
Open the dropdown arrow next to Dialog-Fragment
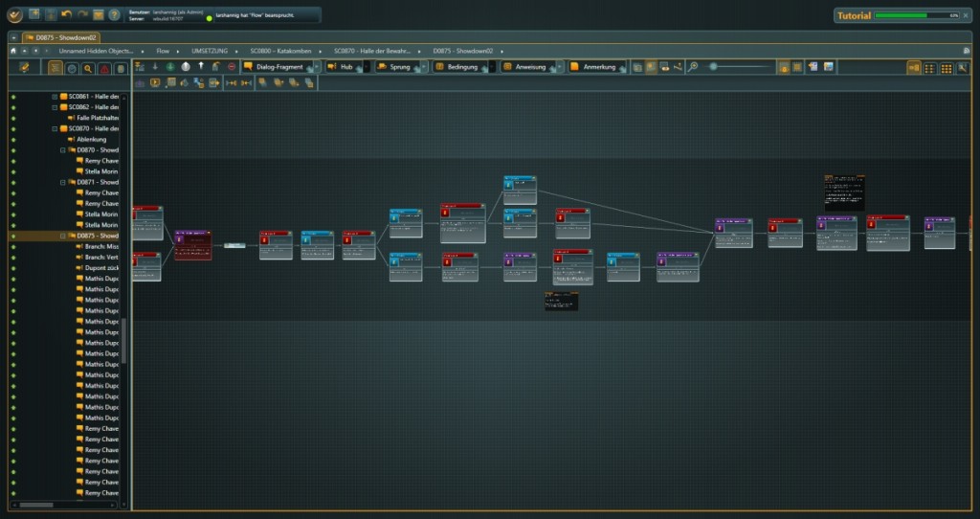317,67
